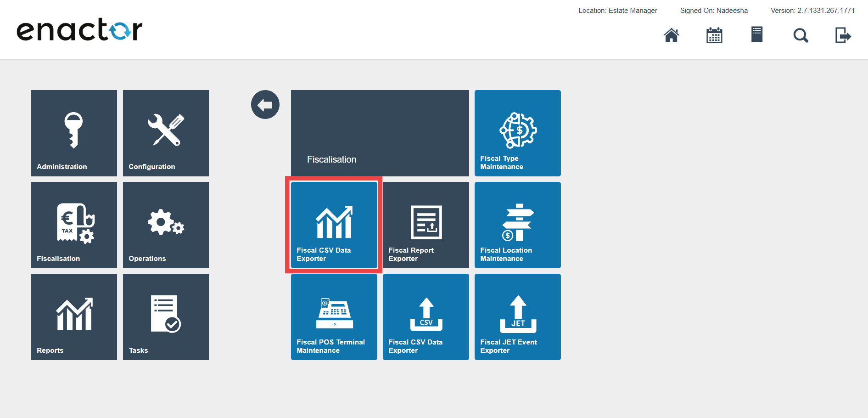The height and width of the screenshot is (418, 868).
Task: Click the Fiscalisation header banner tile
Action: (380, 133)
